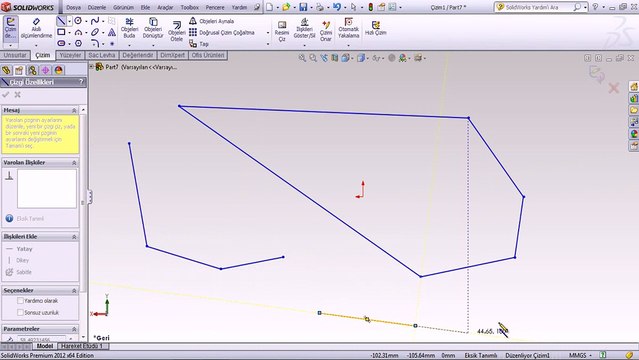Open the MMGS units selector
This screenshot has height=360, width=639.
(580, 356)
